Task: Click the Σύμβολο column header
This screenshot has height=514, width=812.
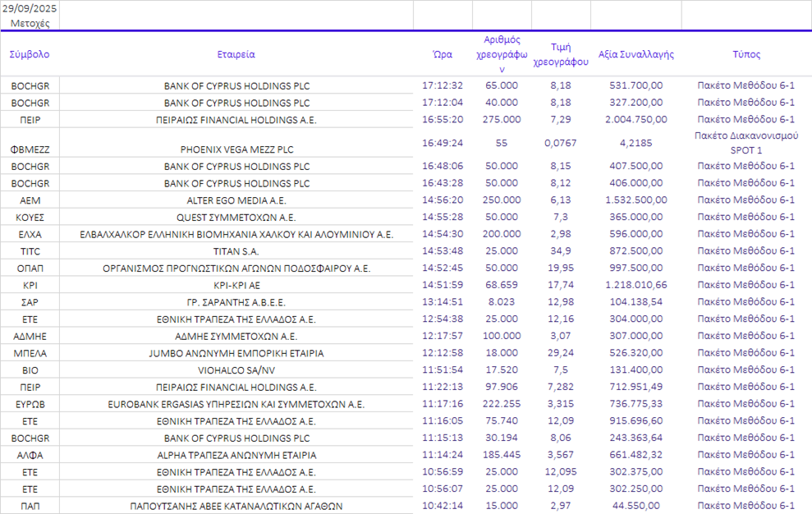Action: 30,54
